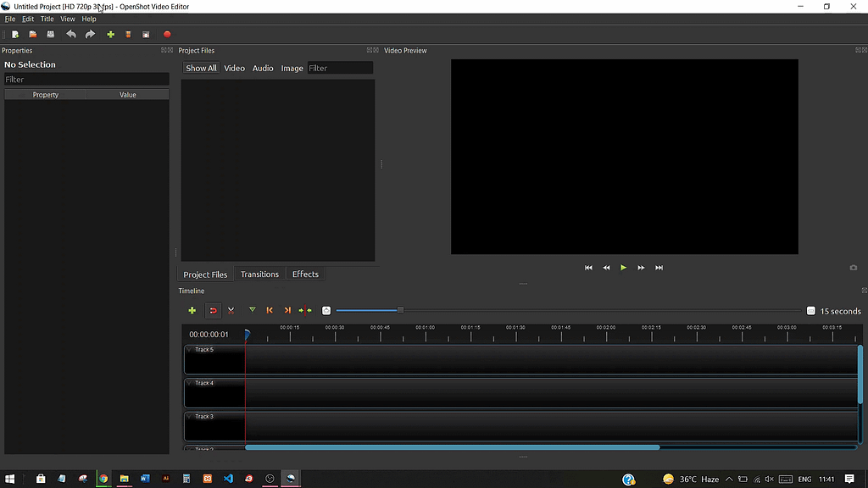Toggle snapping on the timeline toolbar
The height and width of the screenshot is (488, 868).
click(x=213, y=310)
